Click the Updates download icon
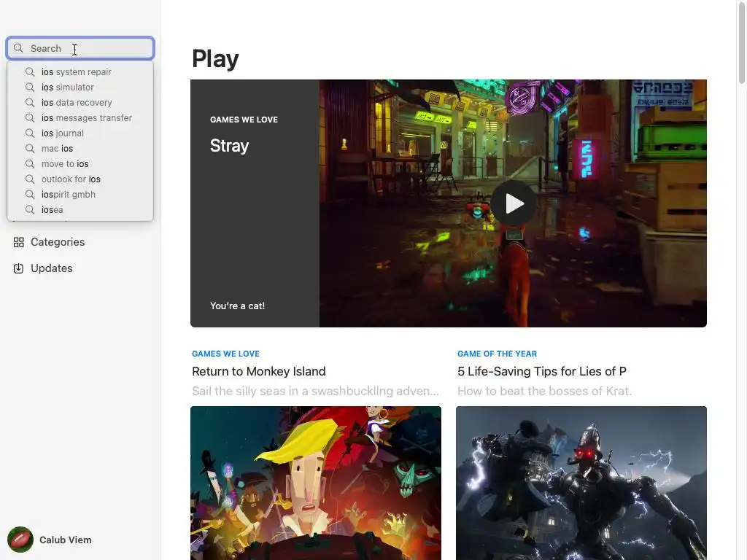Image resolution: width=747 pixels, height=560 pixels. [18, 268]
